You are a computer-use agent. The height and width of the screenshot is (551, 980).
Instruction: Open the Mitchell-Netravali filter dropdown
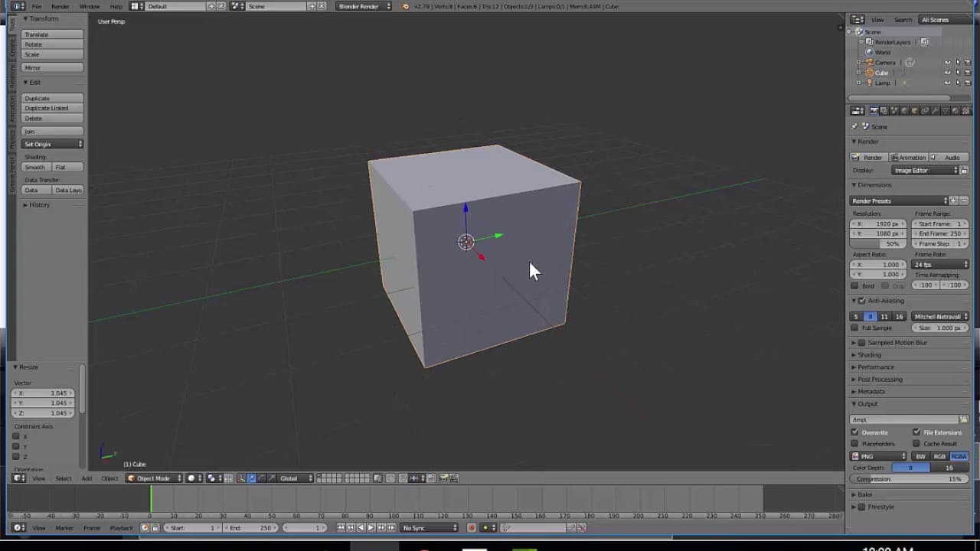tap(940, 316)
